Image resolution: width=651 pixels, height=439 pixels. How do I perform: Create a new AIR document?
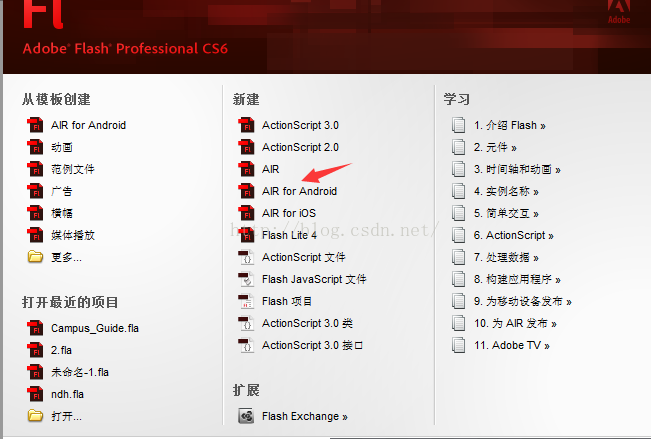[x=271, y=169]
